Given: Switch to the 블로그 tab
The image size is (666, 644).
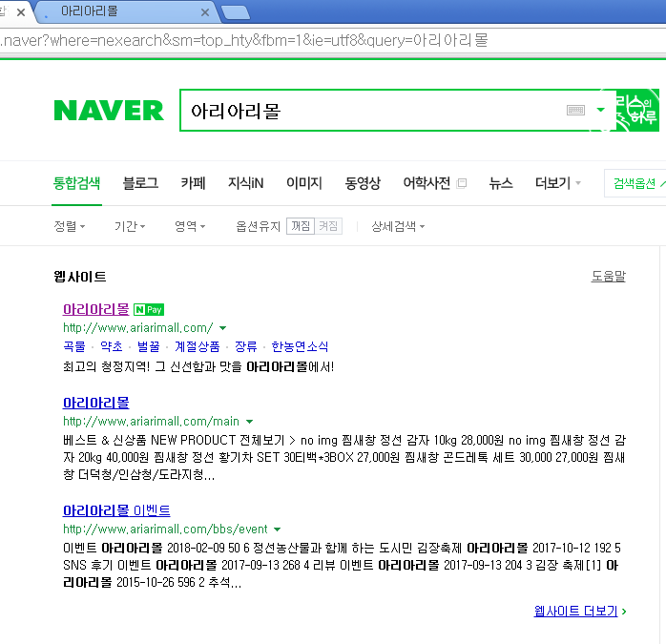Looking at the screenshot, I should click(140, 183).
